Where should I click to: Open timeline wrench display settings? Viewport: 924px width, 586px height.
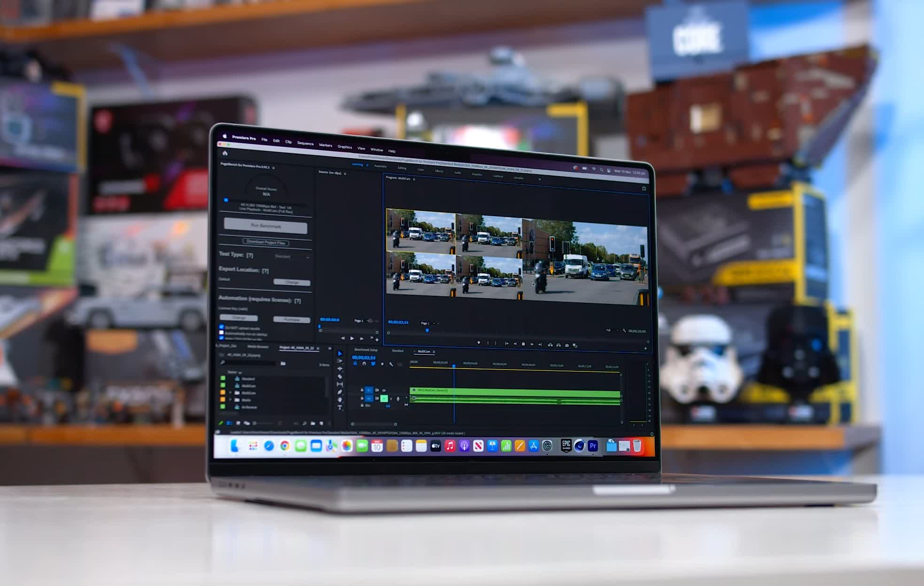coord(391,364)
